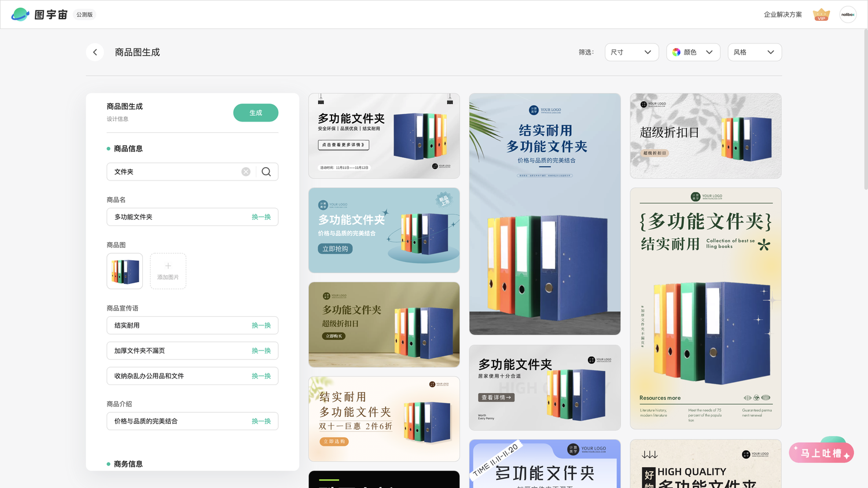Open the teal banner with 立即抢购
The image size is (868, 488).
(384, 230)
